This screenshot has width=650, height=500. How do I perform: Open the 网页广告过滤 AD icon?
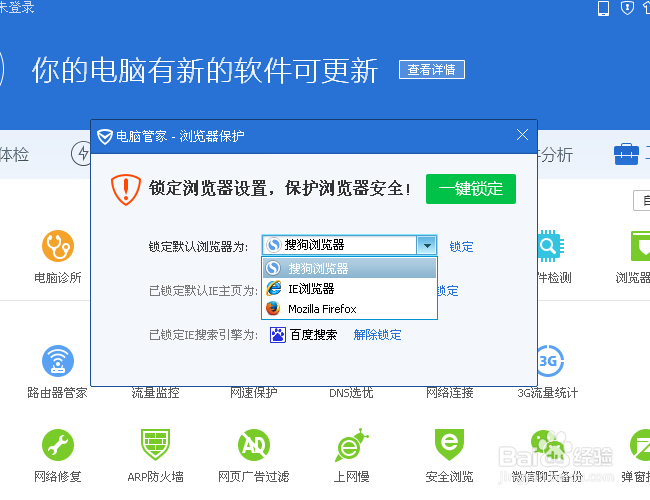tap(254, 445)
